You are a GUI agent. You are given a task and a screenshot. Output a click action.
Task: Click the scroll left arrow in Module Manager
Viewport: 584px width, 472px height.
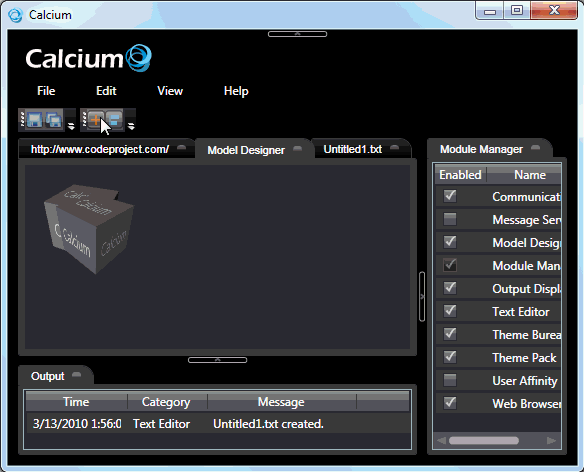coord(441,441)
